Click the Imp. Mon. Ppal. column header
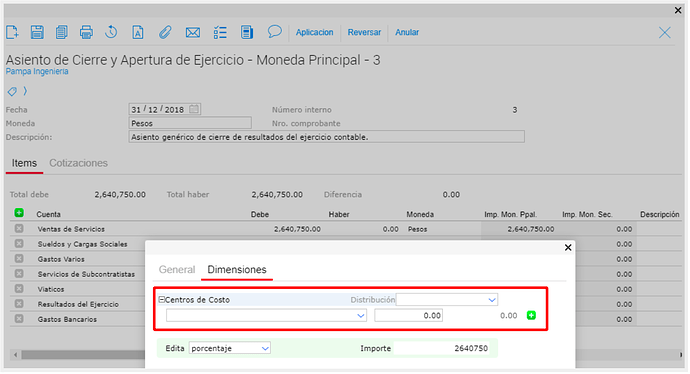The width and height of the screenshot is (690, 374). click(x=510, y=214)
